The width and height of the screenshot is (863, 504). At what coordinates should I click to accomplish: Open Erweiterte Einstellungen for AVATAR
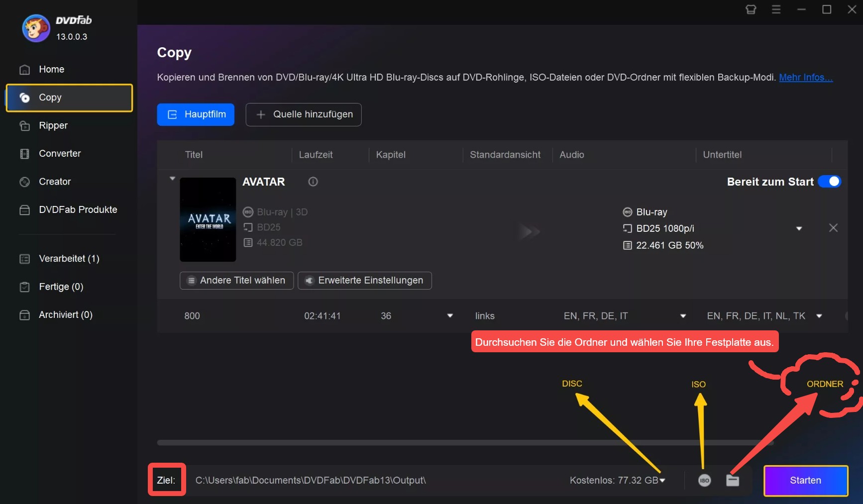364,280
